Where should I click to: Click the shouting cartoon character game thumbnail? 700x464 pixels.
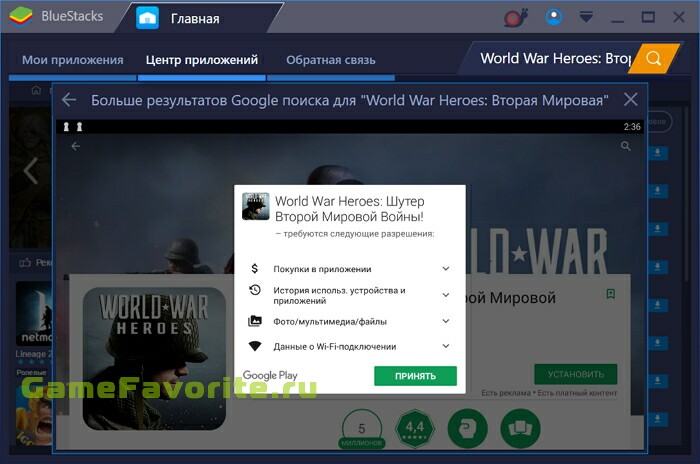coord(34,415)
